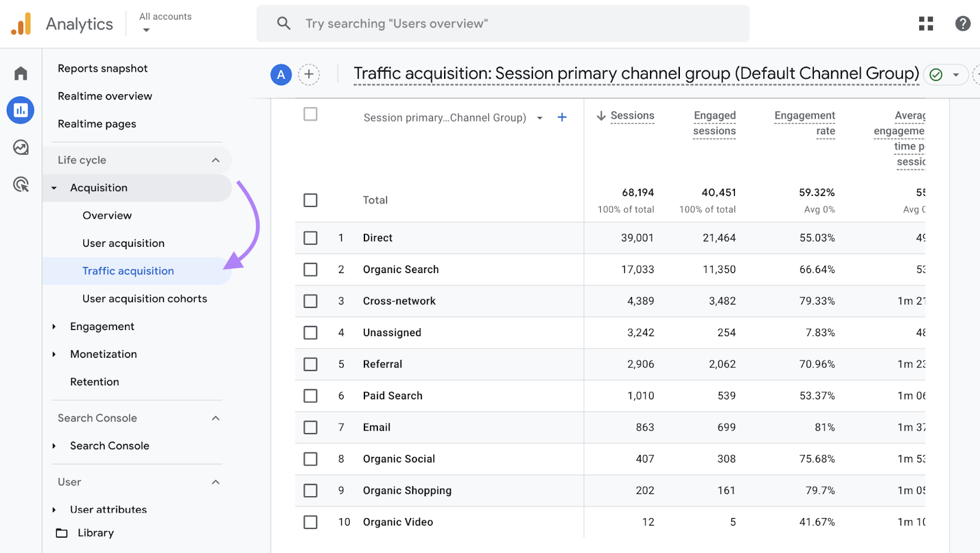980x553 pixels.
Task: Click the plus button to add a comparison
Action: pyautogui.click(x=309, y=74)
